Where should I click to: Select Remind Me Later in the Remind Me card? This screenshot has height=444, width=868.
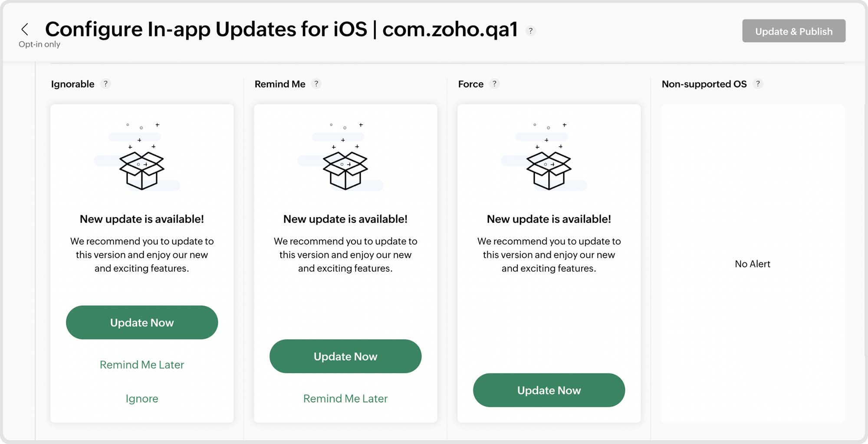pyautogui.click(x=345, y=398)
